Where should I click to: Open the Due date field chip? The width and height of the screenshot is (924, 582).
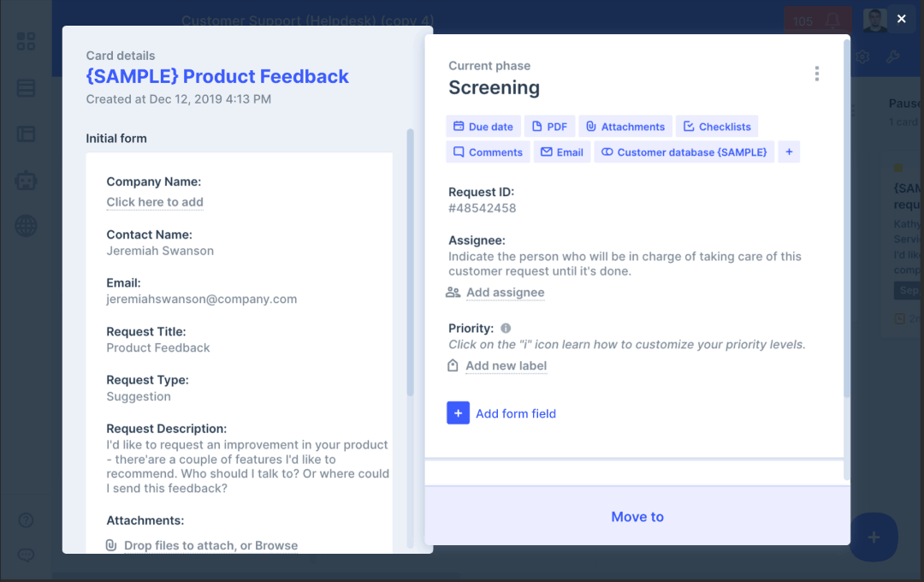point(483,127)
